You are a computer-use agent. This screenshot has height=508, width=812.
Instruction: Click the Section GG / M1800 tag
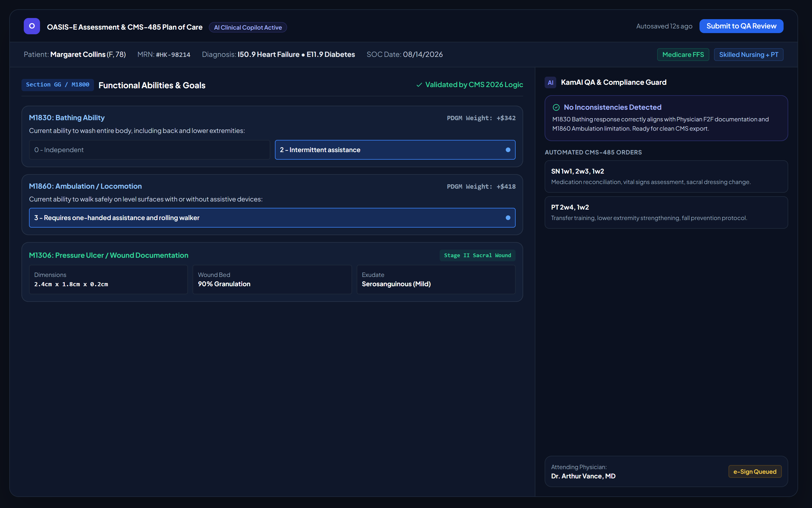click(58, 85)
